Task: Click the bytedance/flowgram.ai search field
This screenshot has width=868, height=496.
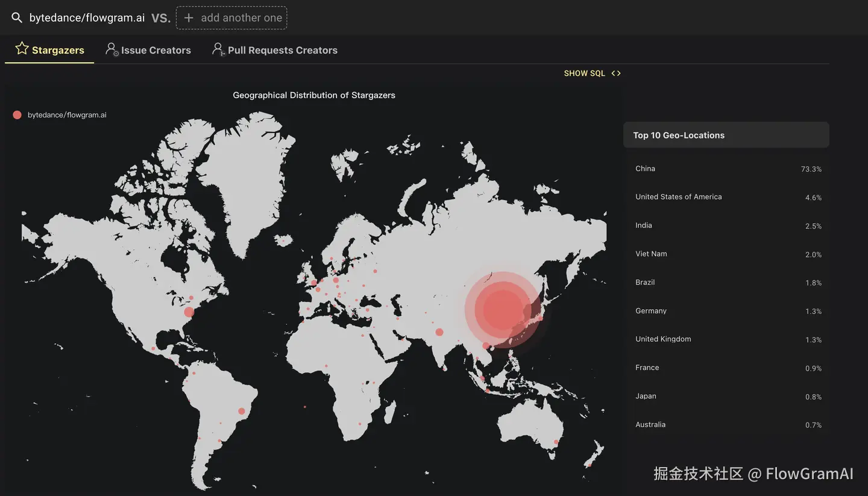Action: 87,17
